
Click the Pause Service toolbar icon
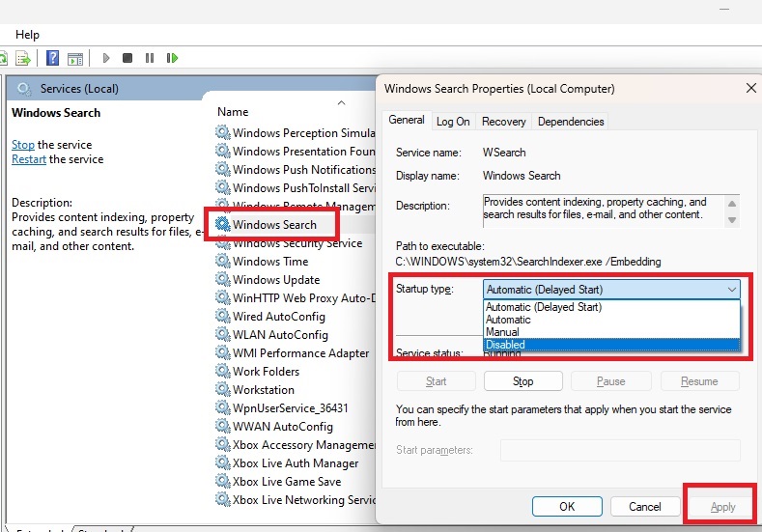tap(150, 58)
